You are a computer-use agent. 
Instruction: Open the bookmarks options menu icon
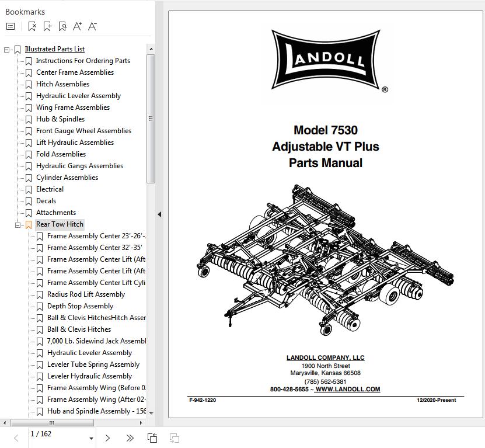(x=11, y=26)
